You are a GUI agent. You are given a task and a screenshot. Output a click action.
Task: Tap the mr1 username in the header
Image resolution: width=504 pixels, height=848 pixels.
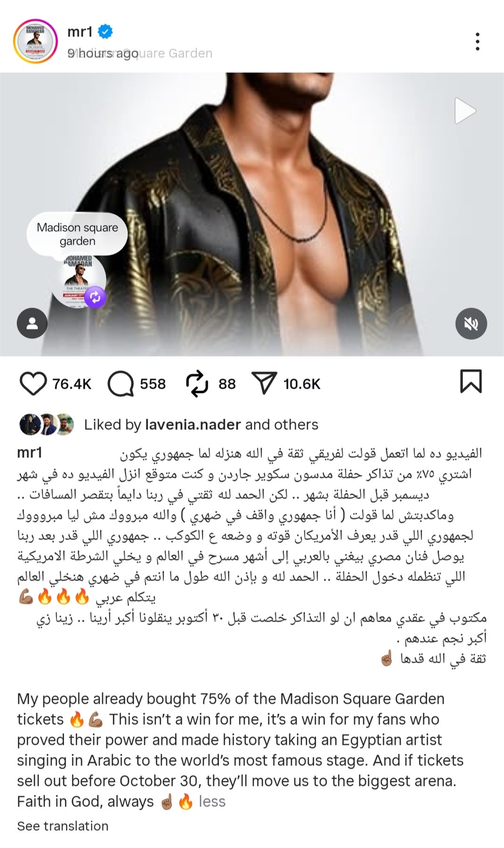[80, 32]
